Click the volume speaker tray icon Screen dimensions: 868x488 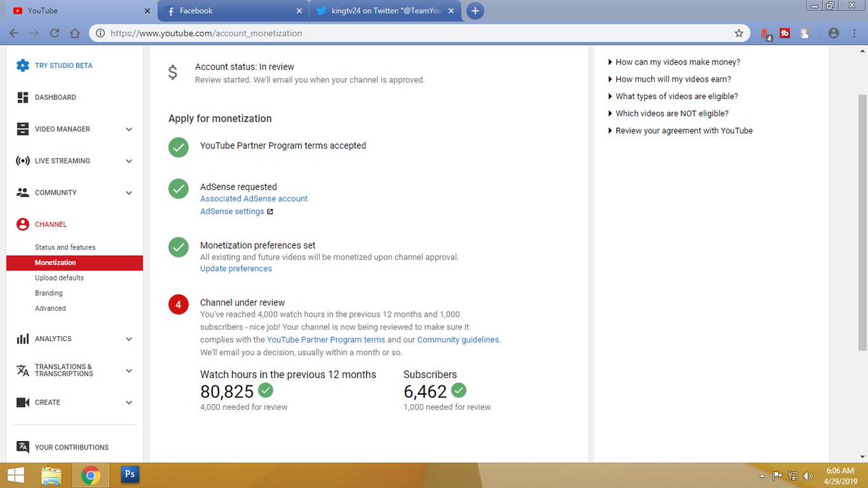(x=807, y=476)
